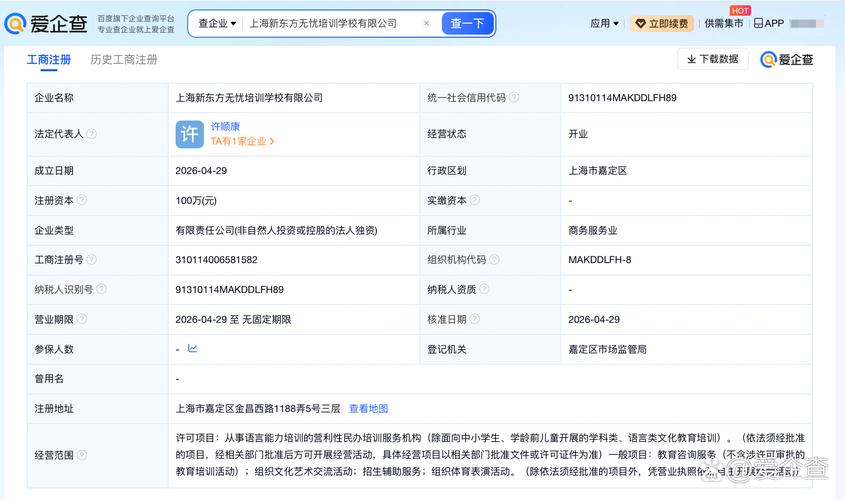Click the 爱企查 logo at top left
This screenshot has height=500, width=845.
[x=46, y=24]
